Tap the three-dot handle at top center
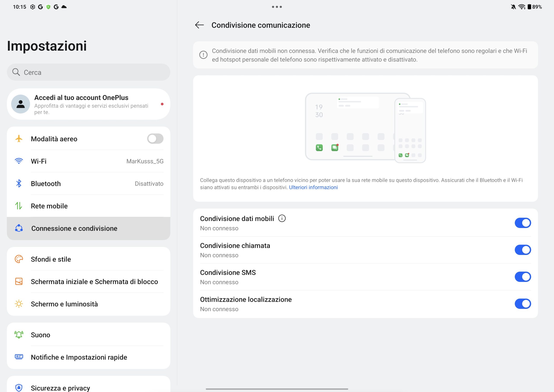The height and width of the screenshot is (392, 554). pyautogui.click(x=277, y=7)
